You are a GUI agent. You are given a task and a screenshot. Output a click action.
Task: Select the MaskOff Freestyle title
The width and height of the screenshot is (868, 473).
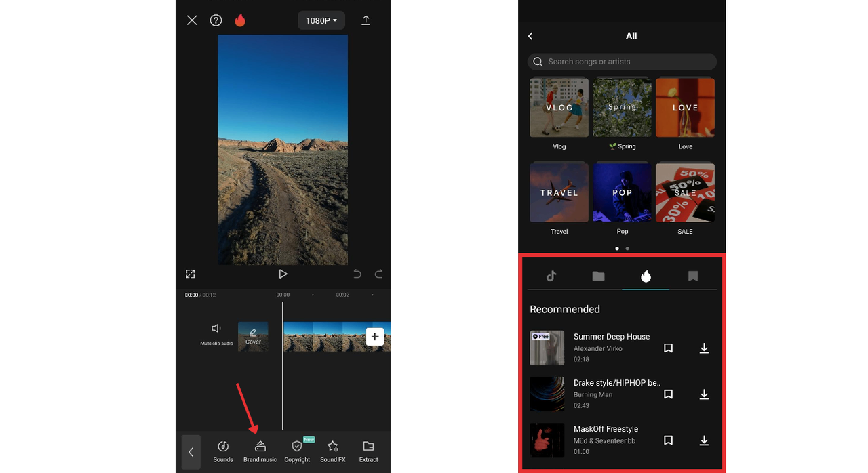pyautogui.click(x=606, y=429)
